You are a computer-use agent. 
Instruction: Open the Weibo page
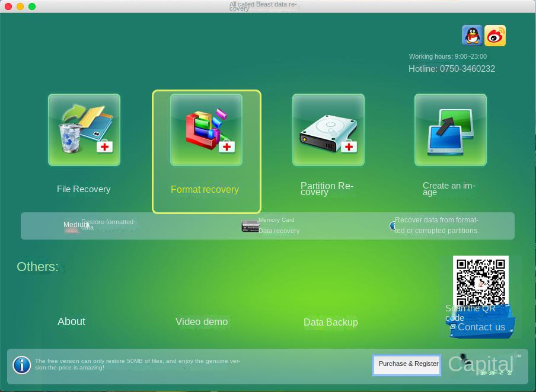(x=495, y=36)
